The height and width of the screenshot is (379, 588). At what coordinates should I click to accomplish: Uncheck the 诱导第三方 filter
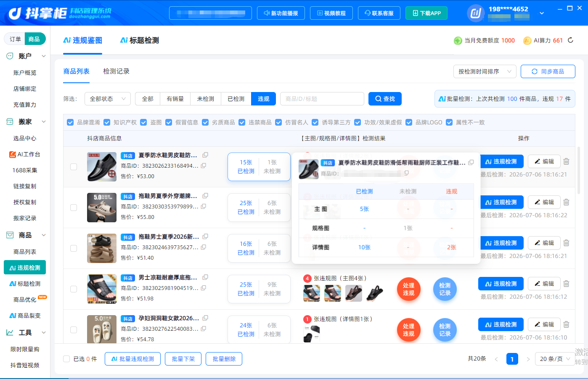pos(315,122)
